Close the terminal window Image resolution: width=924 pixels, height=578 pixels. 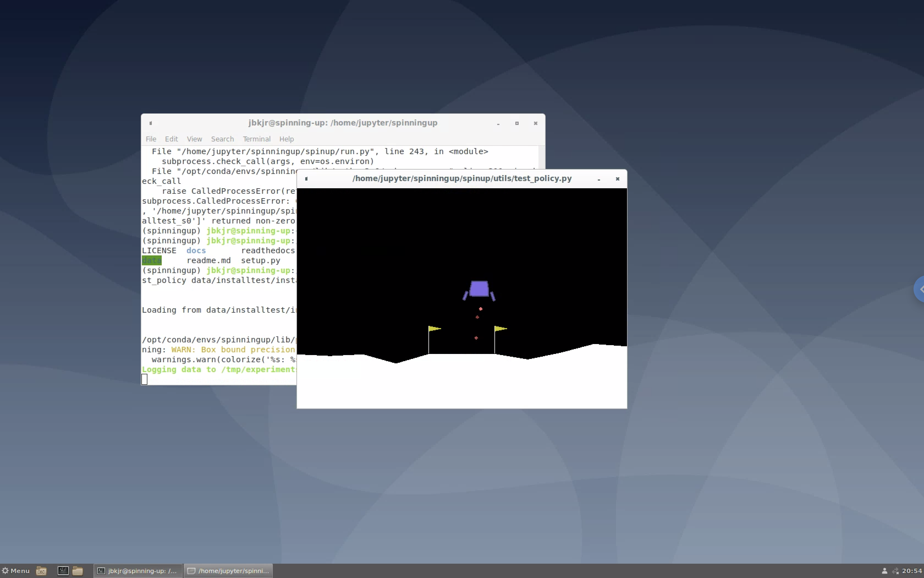click(536, 123)
